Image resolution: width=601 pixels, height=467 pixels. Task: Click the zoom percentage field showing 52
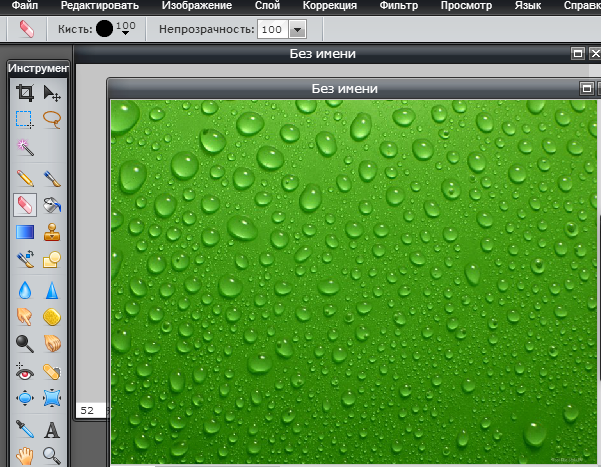coord(87,410)
